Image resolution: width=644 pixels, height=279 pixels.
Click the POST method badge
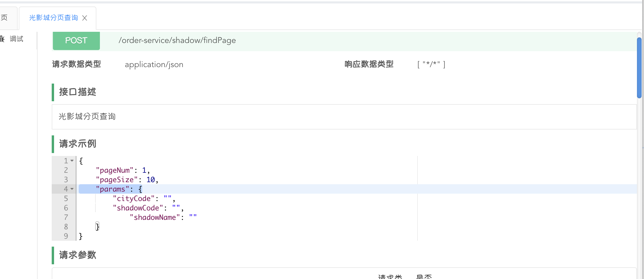(76, 41)
